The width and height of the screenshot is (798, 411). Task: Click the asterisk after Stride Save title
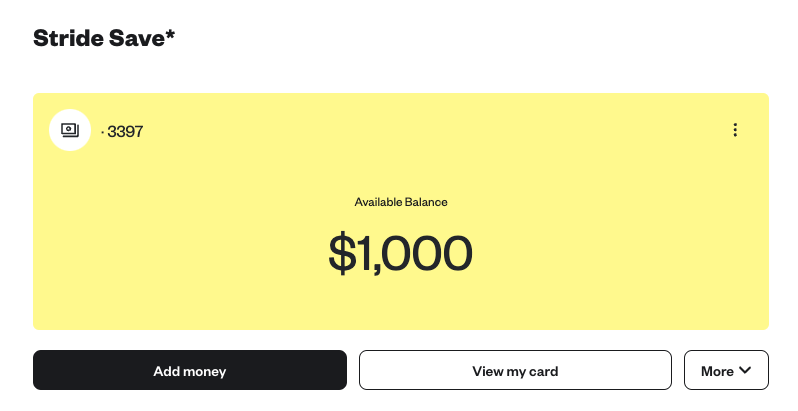170,35
